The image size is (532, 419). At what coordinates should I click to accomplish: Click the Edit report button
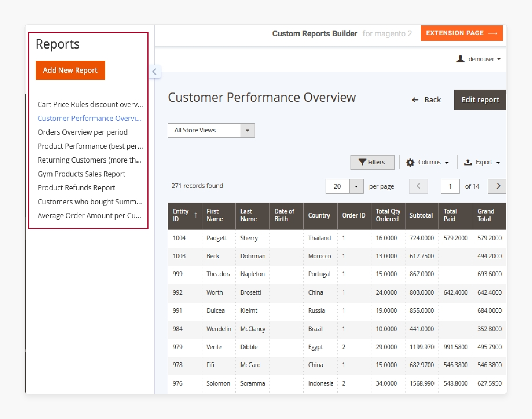480,100
